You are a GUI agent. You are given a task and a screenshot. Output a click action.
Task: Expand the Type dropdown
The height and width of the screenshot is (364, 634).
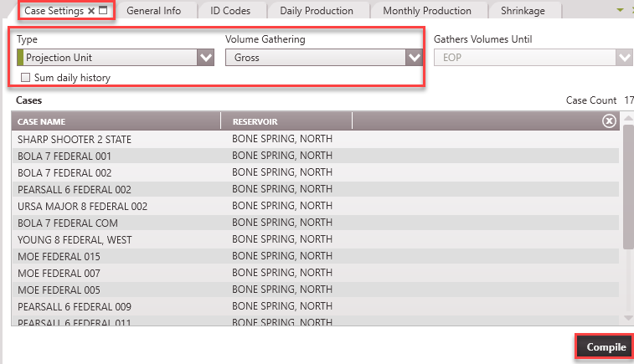[x=205, y=58]
